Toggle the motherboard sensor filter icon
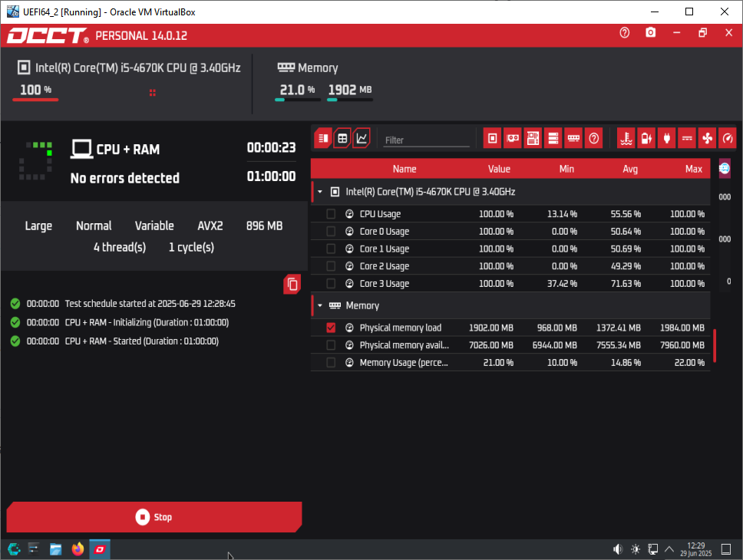743x560 pixels. coord(533,138)
